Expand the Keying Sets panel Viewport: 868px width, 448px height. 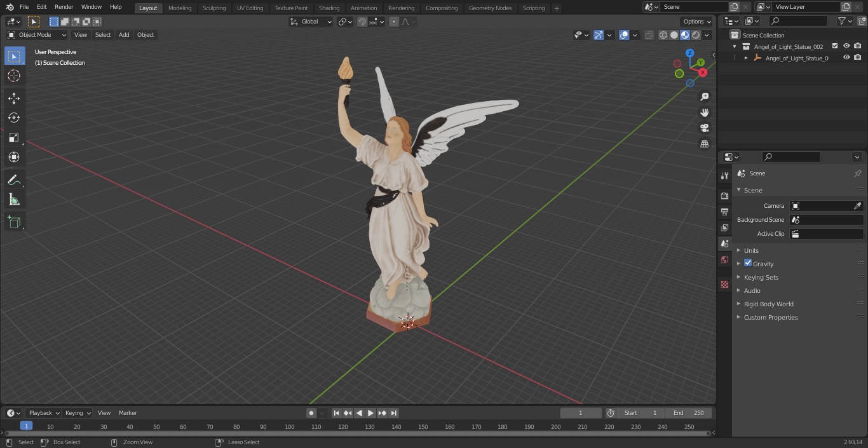(x=761, y=277)
